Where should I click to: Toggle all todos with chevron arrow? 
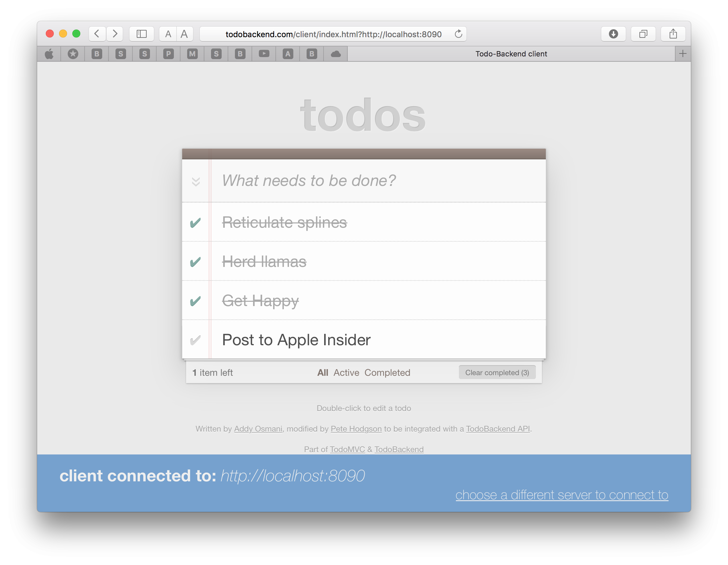click(x=196, y=182)
